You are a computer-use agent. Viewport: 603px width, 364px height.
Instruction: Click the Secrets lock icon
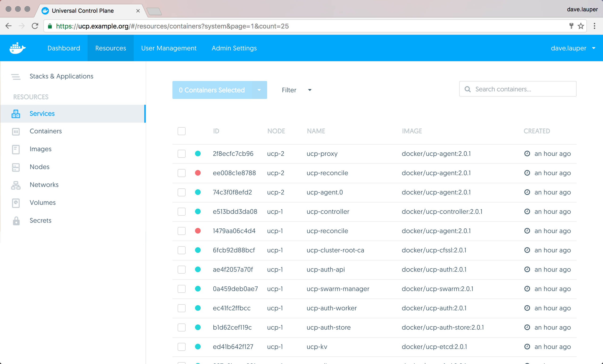tap(16, 221)
